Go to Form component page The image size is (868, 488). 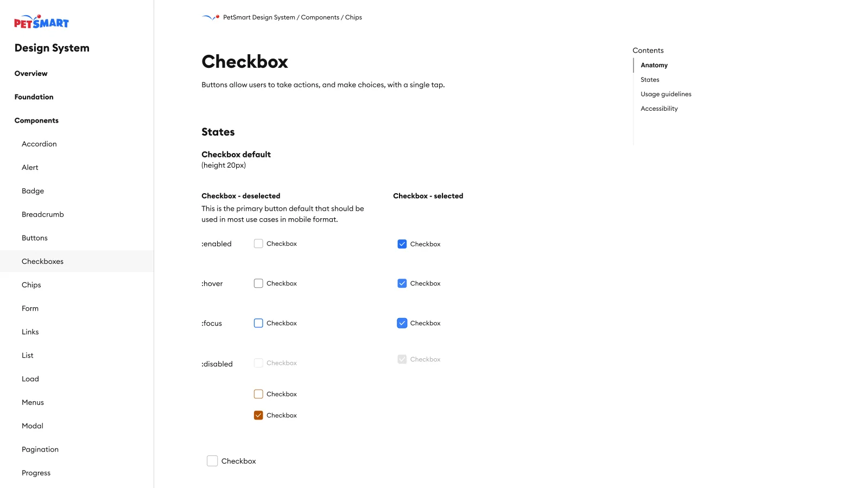click(x=30, y=308)
